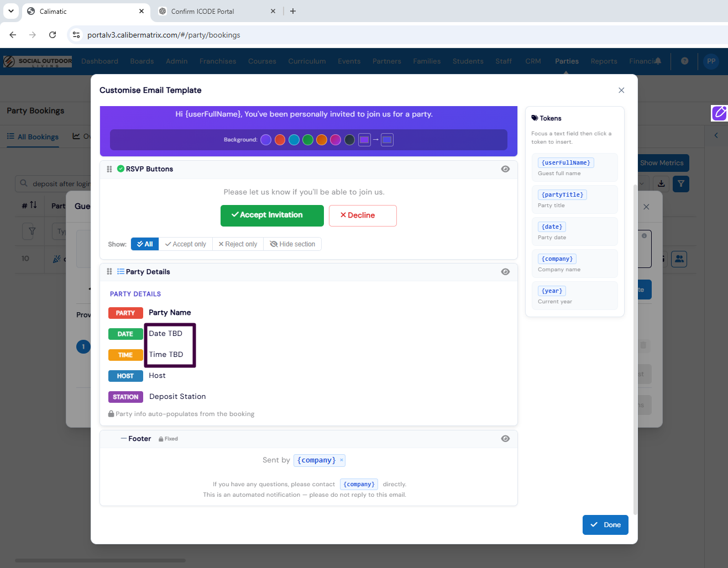Click the red PARTY badge
Screen dimensions: 728x568
pos(125,313)
